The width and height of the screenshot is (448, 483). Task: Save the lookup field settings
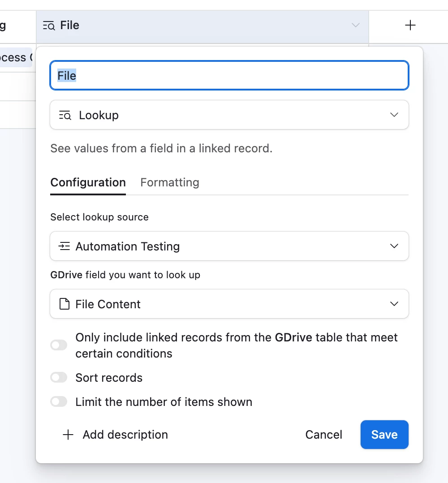point(384,435)
